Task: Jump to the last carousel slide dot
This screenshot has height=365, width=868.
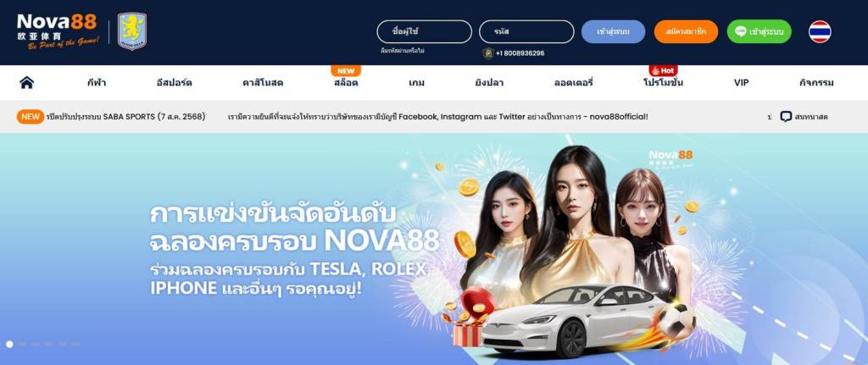Action: [75, 344]
